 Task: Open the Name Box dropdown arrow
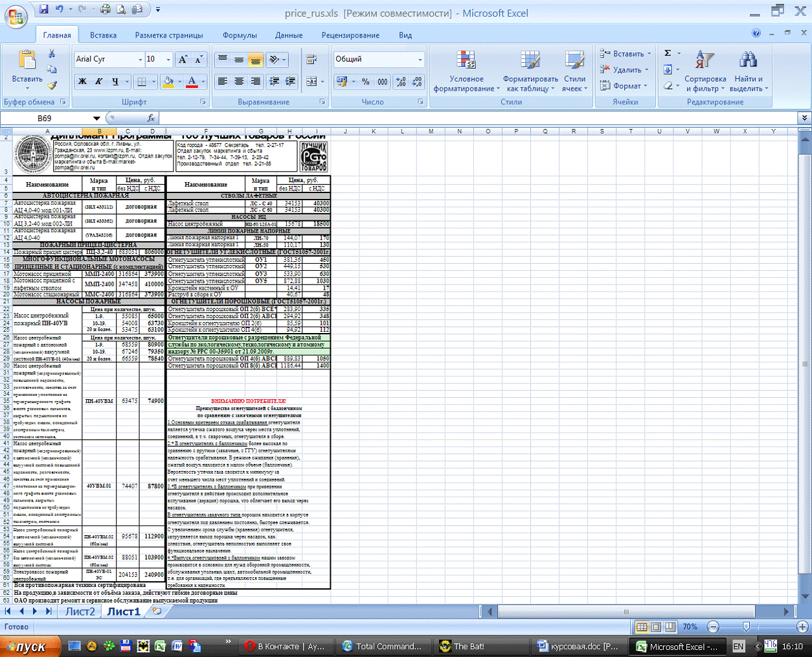[x=96, y=118]
